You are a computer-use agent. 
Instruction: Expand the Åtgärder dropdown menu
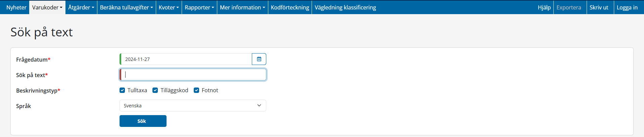81,7
